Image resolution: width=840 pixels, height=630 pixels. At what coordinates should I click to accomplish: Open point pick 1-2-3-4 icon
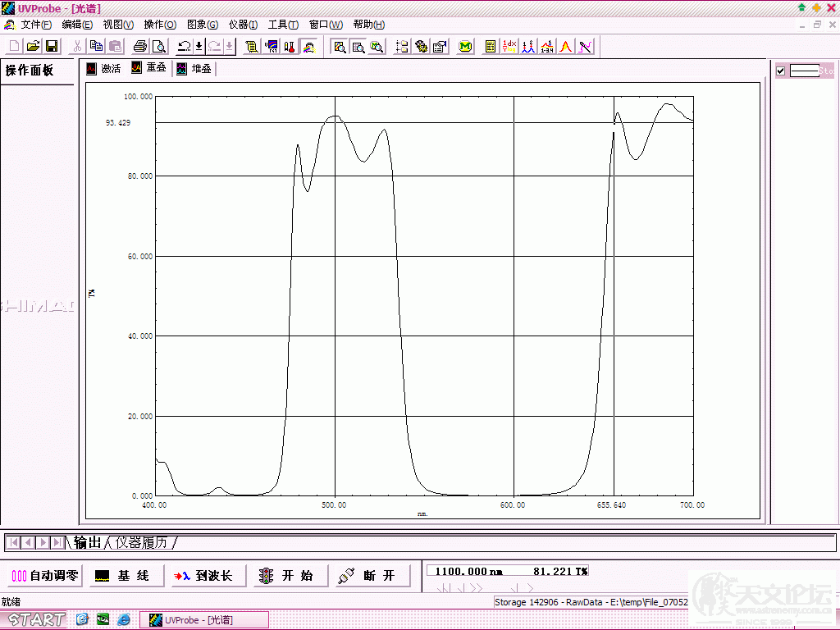click(547, 46)
